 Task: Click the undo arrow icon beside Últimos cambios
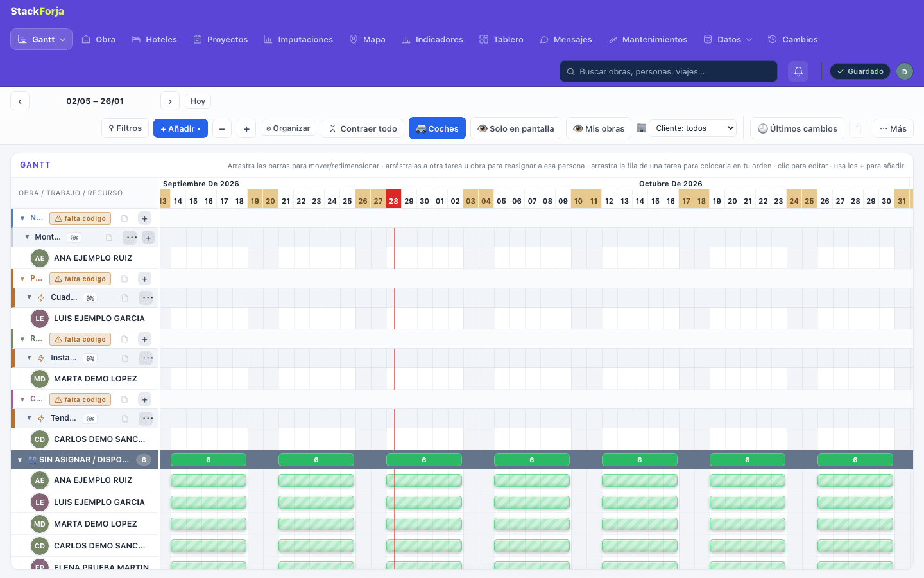tap(859, 128)
